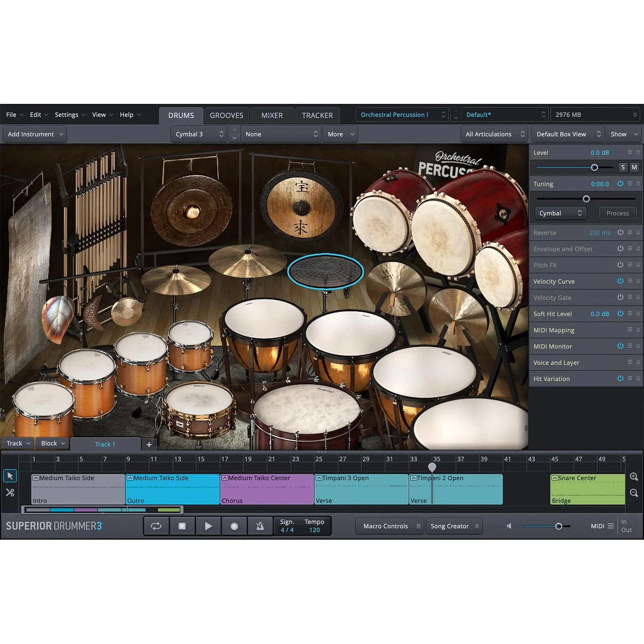Start playback with the play button
Screen dimensions: 644x644
208,526
